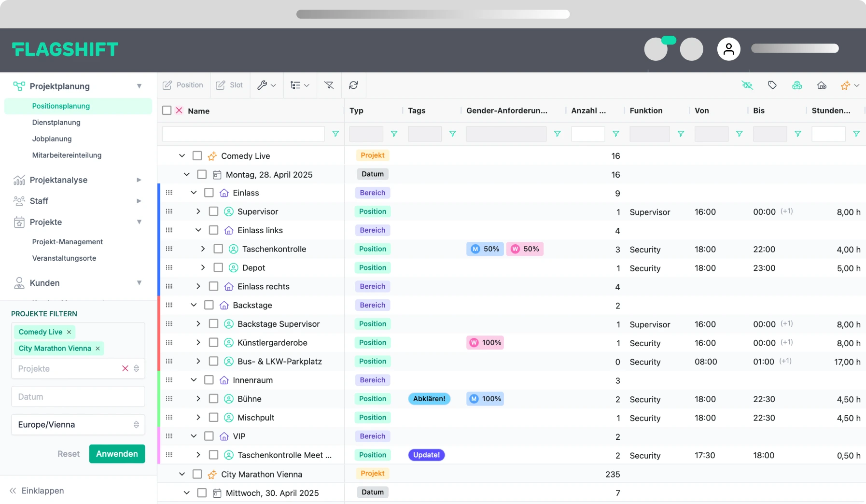Click the Reset filter button
Image resolution: width=866 pixels, height=504 pixels.
point(69,454)
